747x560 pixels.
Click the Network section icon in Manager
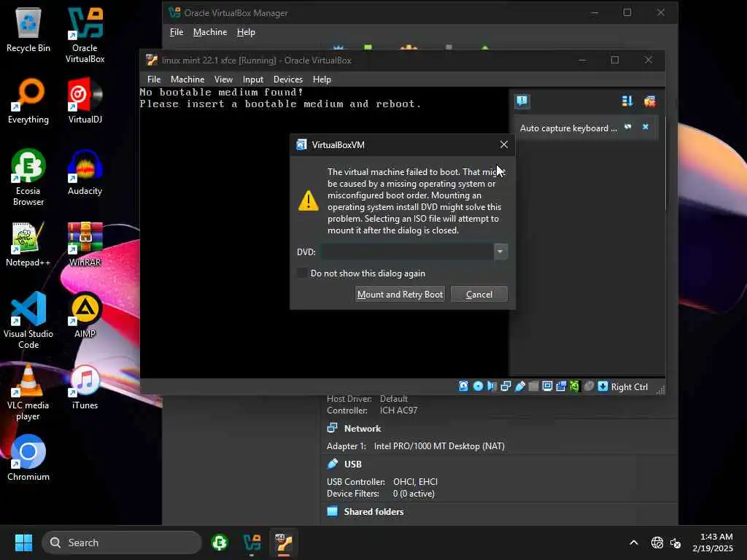point(333,428)
